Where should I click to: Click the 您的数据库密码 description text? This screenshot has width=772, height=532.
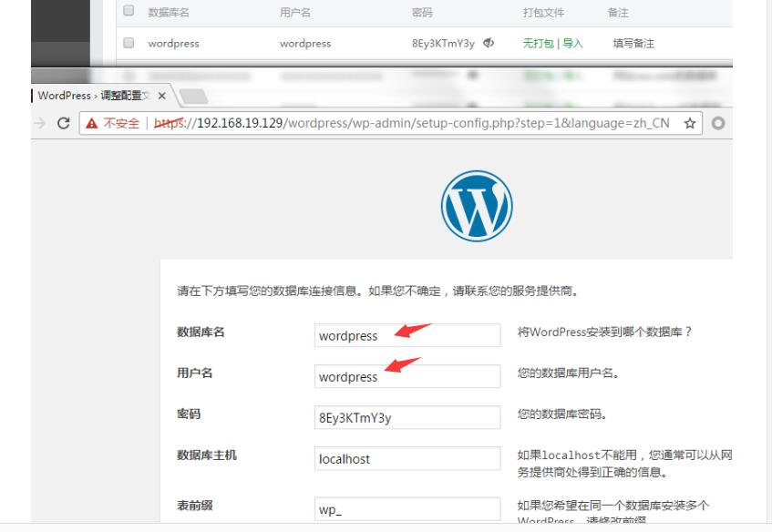tap(561, 414)
